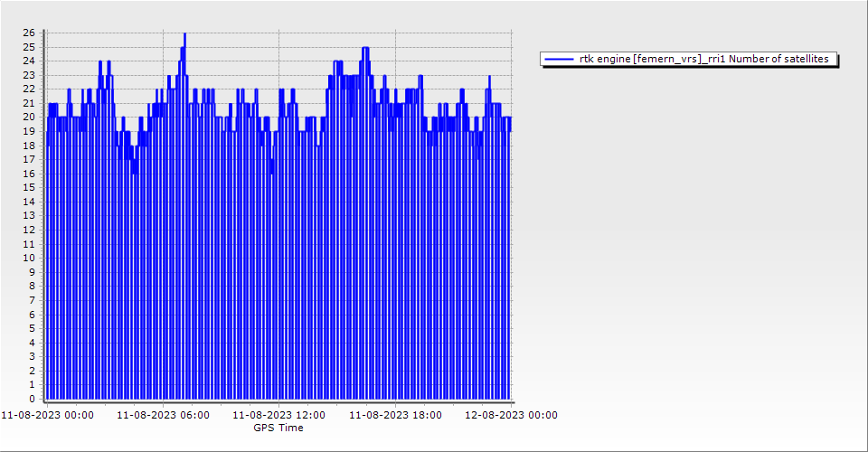Select the 11-08-2023 06:00 time label

coord(163,415)
